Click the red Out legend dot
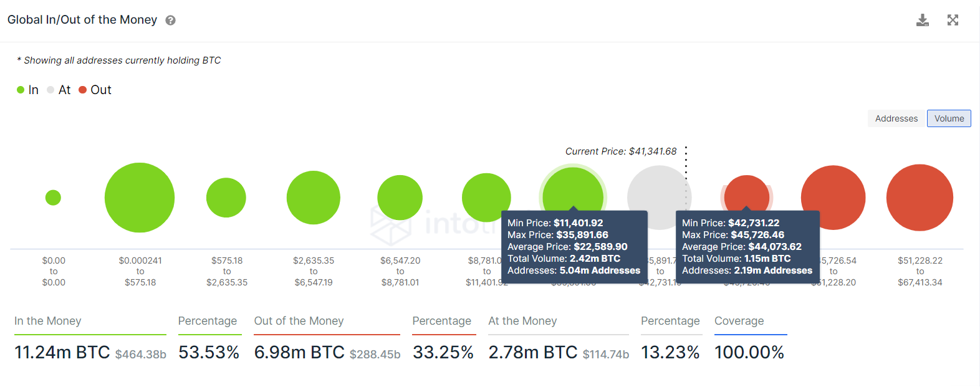The image size is (980, 392). pyautogui.click(x=82, y=89)
